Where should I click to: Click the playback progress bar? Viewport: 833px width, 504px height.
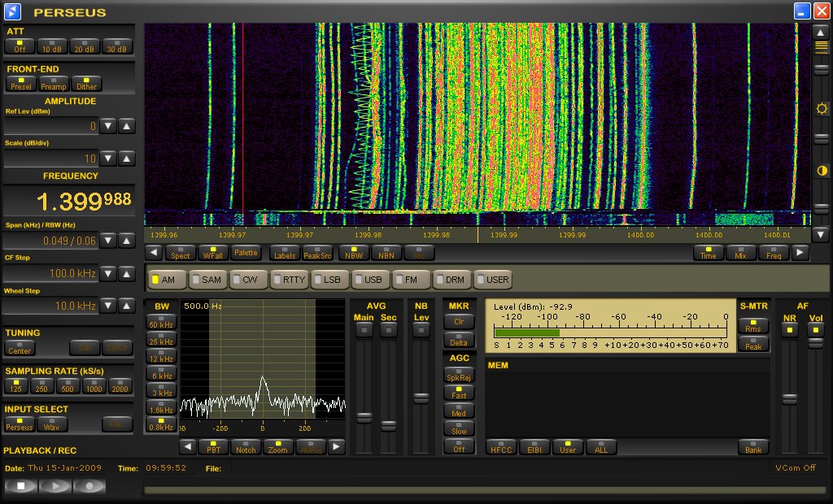tap(486, 489)
